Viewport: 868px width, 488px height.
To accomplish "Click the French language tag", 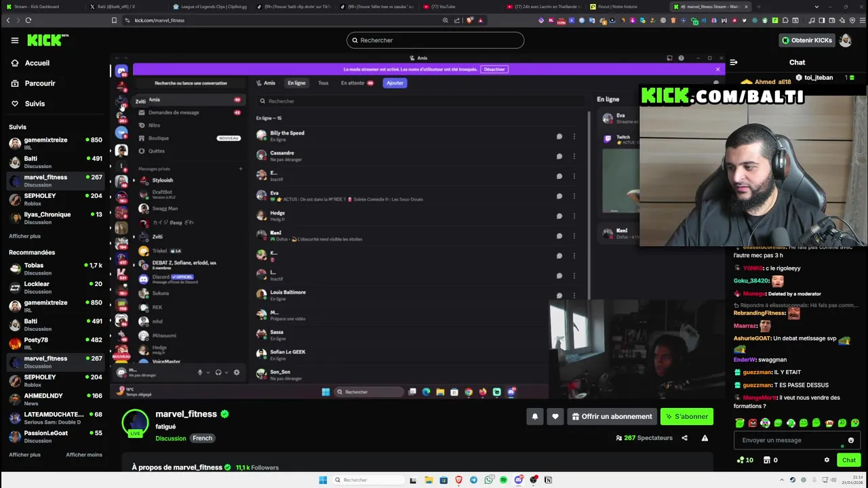I will (202, 439).
